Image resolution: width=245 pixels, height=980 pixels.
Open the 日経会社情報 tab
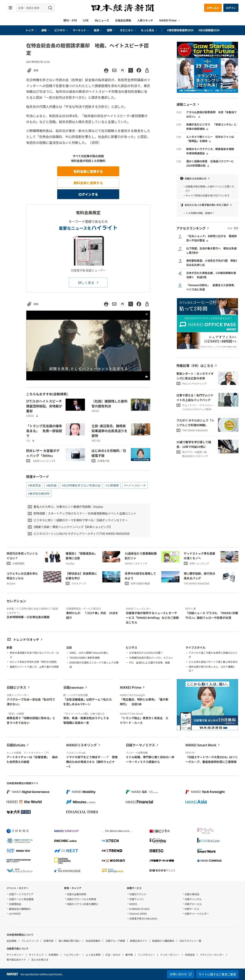(123, 20)
